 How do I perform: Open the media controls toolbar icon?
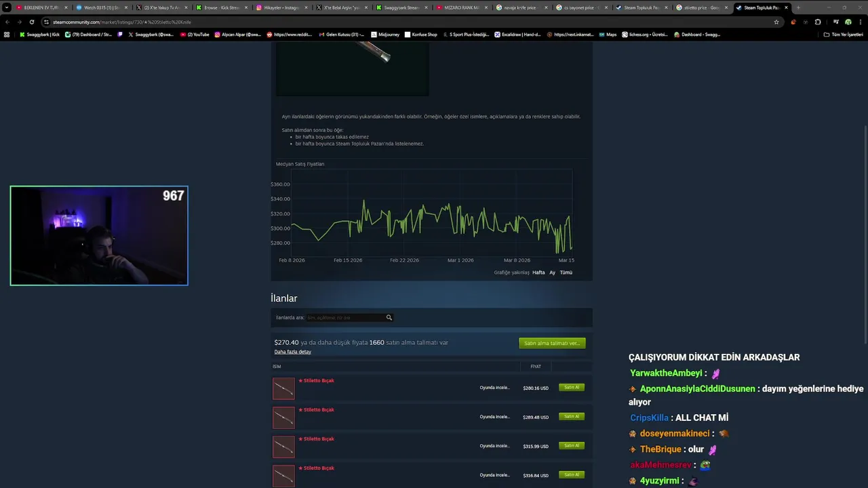click(x=835, y=22)
